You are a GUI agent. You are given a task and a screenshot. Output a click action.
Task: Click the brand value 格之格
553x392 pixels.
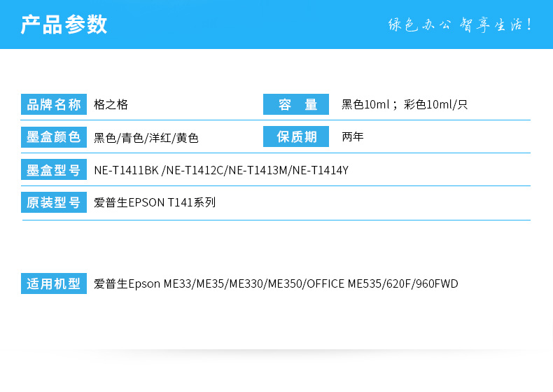[x=111, y=105]
